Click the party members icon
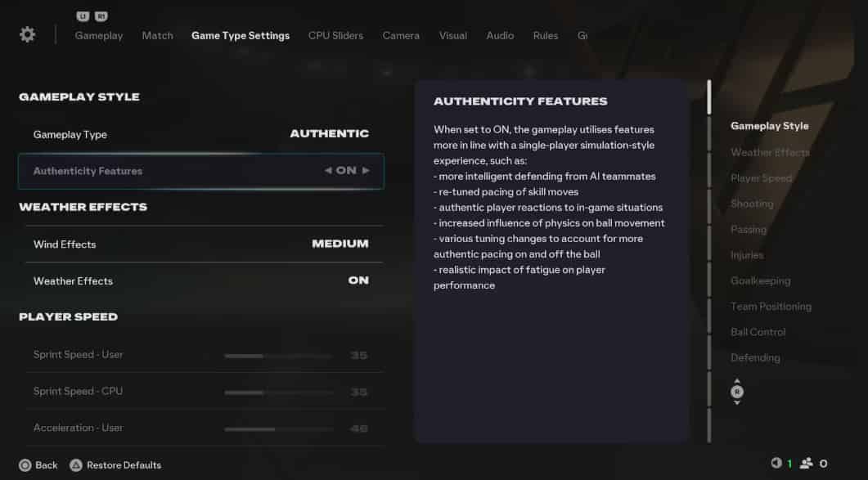The width and height of the screenshot is (868, 480). click(x=807, y=464)
